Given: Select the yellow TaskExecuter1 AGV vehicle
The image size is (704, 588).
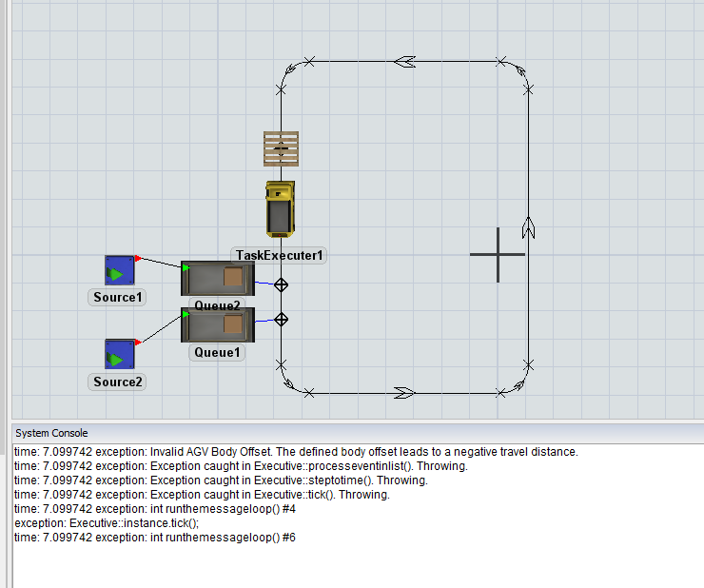Looking at the screenshot, I should click(x=280, y=208).
